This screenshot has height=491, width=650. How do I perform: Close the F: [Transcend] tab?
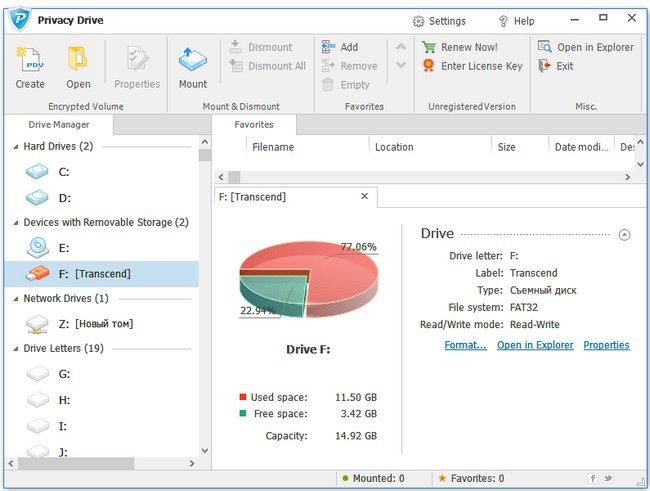coord(364,196)
